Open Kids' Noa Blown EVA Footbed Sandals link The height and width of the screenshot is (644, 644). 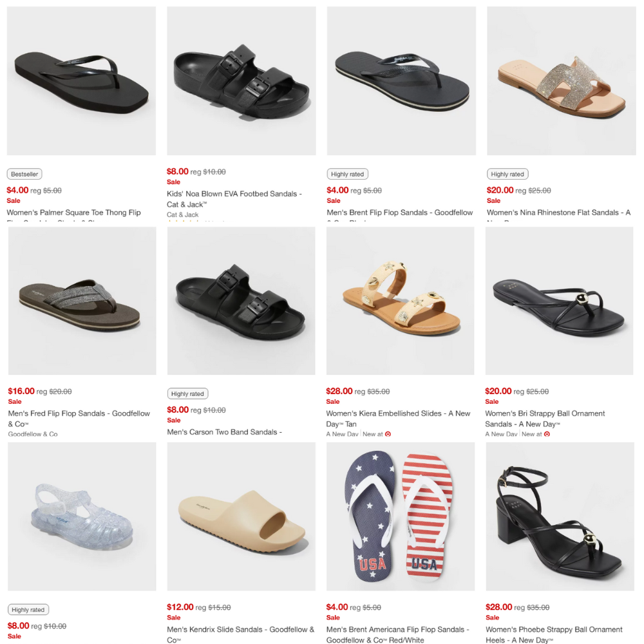(234, 199)
